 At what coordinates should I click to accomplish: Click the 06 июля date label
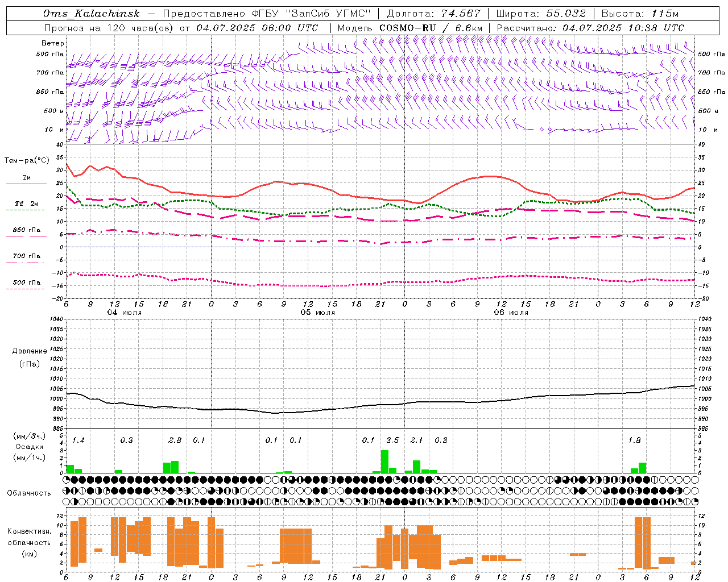click(511, 313)
